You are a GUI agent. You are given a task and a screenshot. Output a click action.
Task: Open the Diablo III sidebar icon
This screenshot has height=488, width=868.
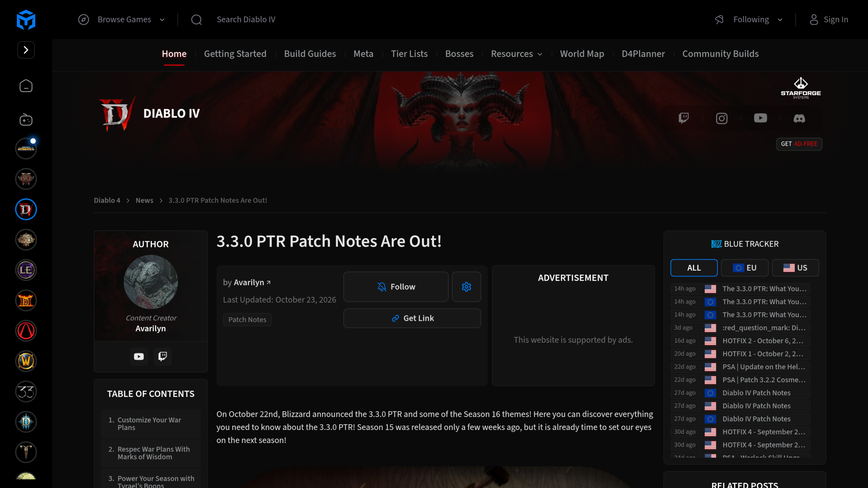(x=26, y=422)
